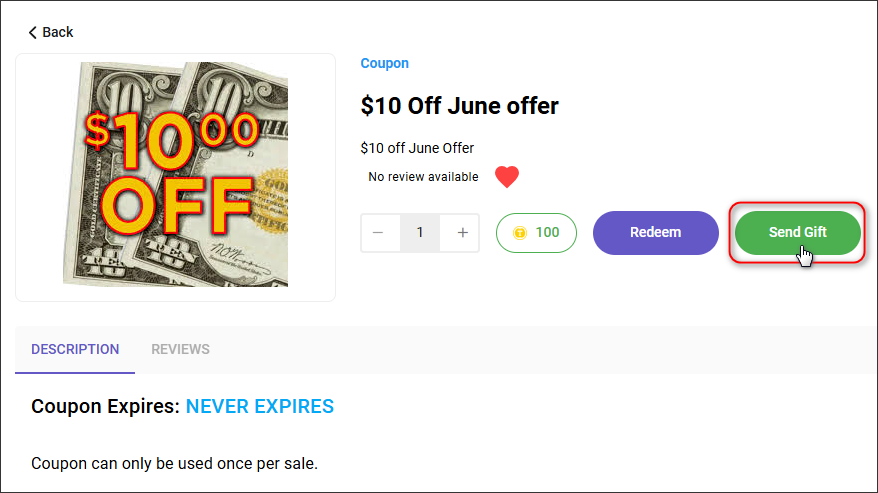This screenshot has height=493, width=878.
Task: Click the '$10 off June Offer' subtitle text
Action: (417, 148)
